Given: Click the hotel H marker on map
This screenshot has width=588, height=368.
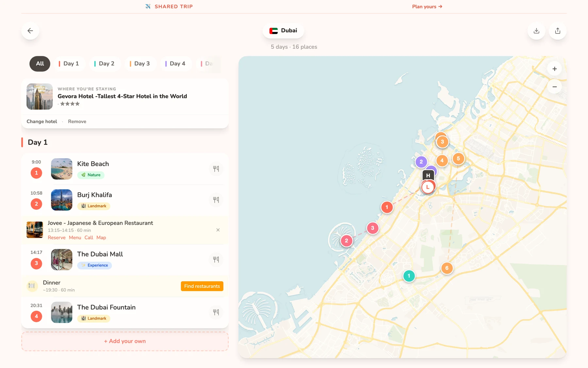Looking at the screenshot, I should [428, 175].
